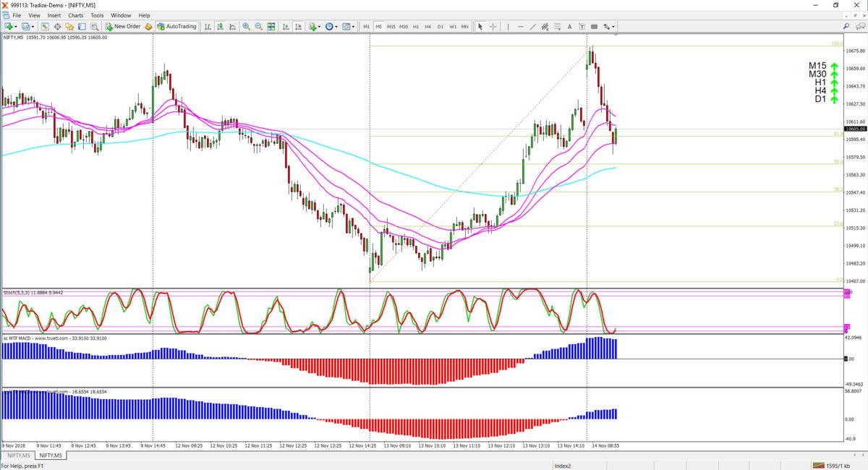Expand the chart profiles dropdown
The image size is (868, 470).
click(33, 27)
